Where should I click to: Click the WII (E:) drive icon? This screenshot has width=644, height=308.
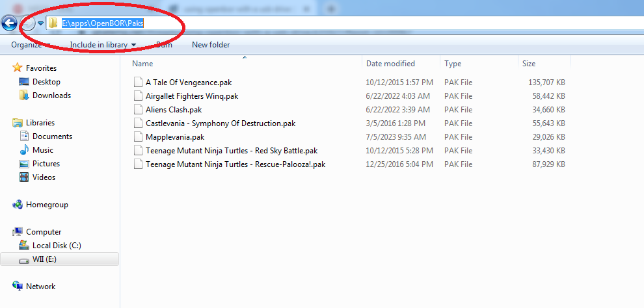coord(24,260)
